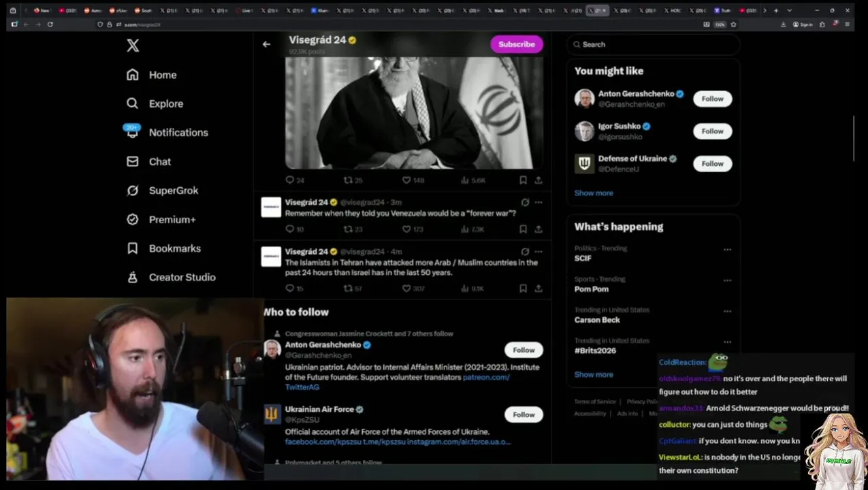Open a new browser tab
This screenshot has height=490, width=868.
point(776,10)
